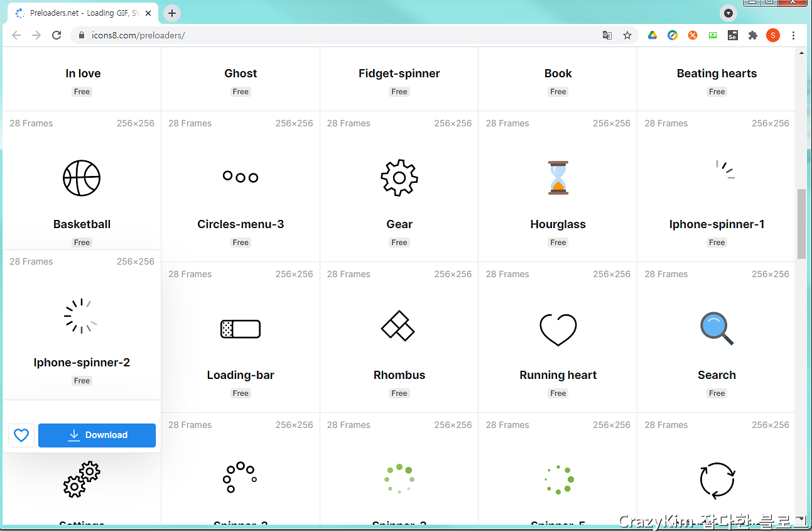Add Iphone-spinner-2 to favorites with heart
This screenshot has width=812, height=531.
(21, 435)
